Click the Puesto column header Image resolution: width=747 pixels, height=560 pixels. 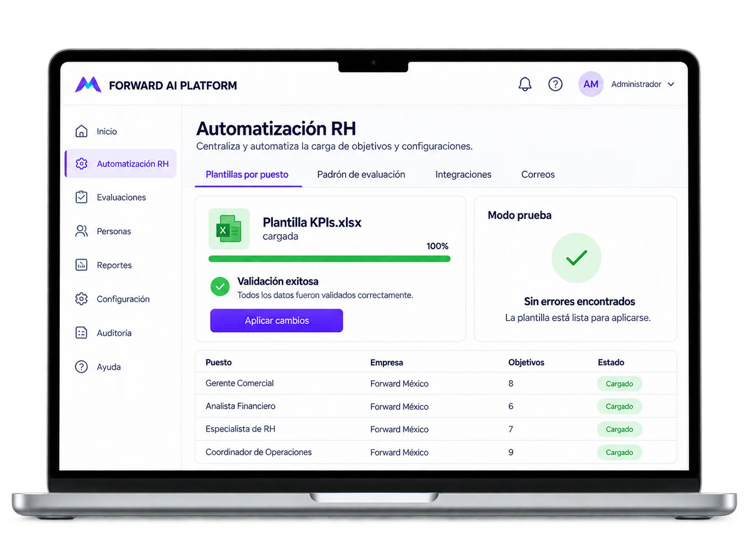[219, 363]
